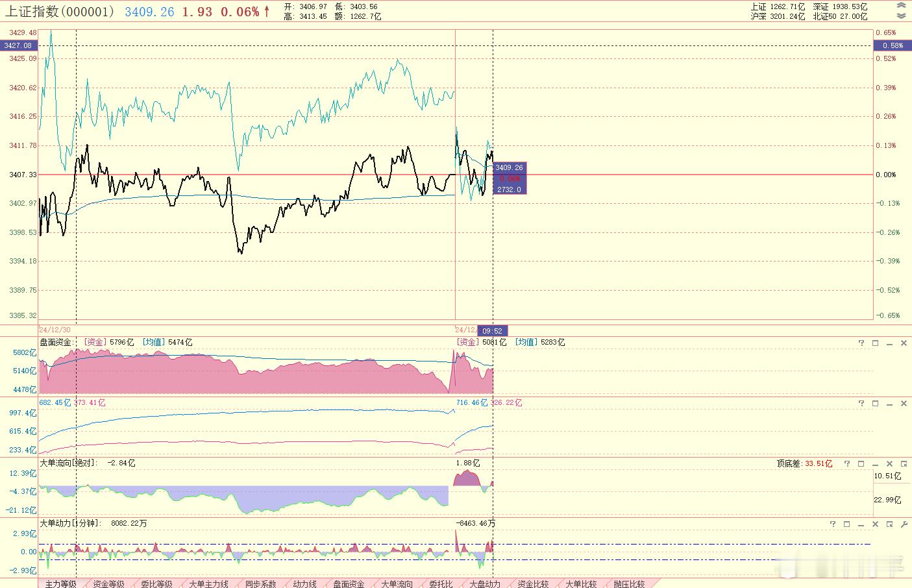Collapse header with upward double chevron
Image resolution: width=912 pixels, height=588 pixels.
(901, 6)
